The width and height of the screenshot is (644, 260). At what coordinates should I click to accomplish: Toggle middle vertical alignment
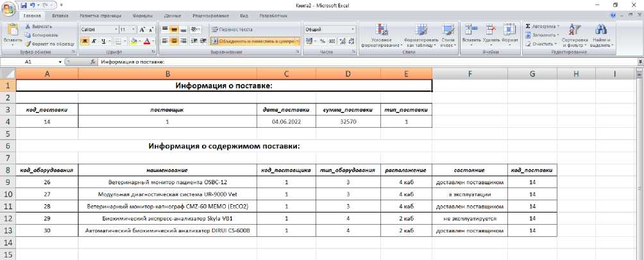coord(174,30)
